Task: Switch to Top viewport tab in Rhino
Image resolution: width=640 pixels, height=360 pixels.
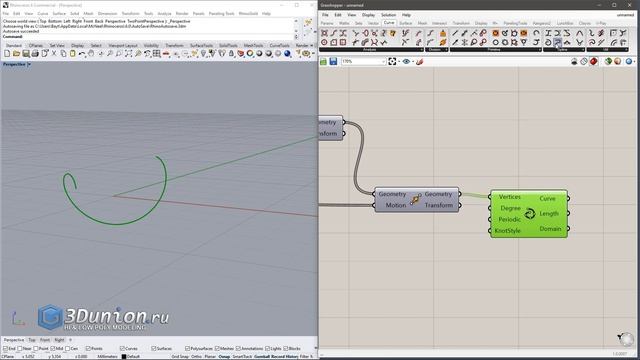Action: point(32,340)
